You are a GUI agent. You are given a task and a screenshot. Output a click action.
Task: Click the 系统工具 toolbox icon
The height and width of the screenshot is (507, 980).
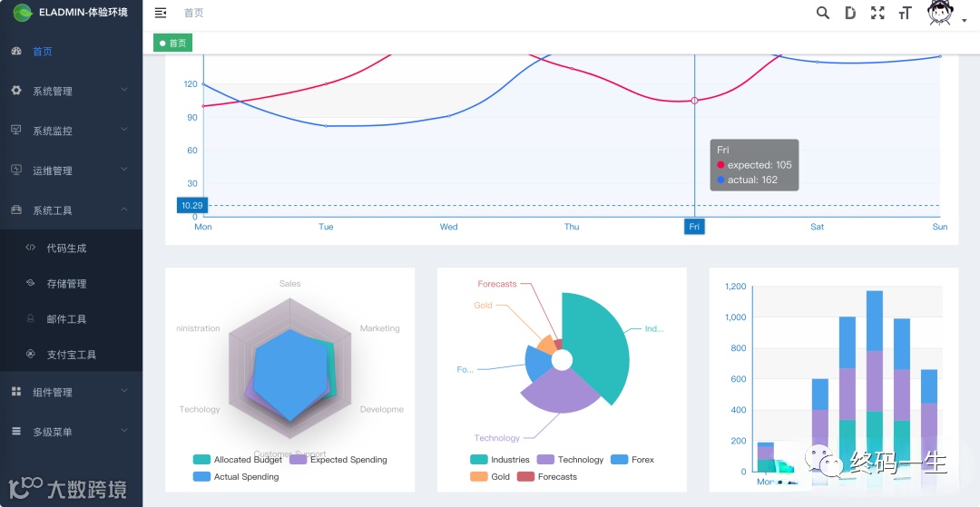(17, 210)
